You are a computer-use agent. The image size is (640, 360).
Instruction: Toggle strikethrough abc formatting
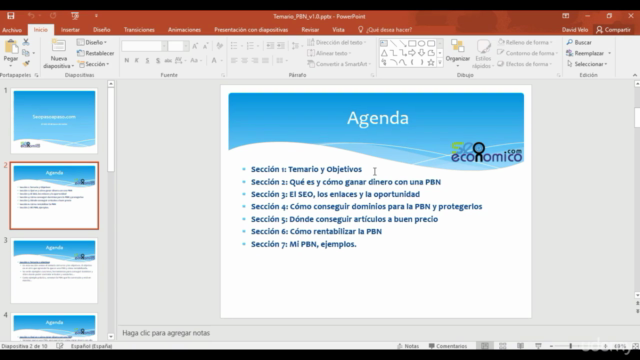coord(168,60)
